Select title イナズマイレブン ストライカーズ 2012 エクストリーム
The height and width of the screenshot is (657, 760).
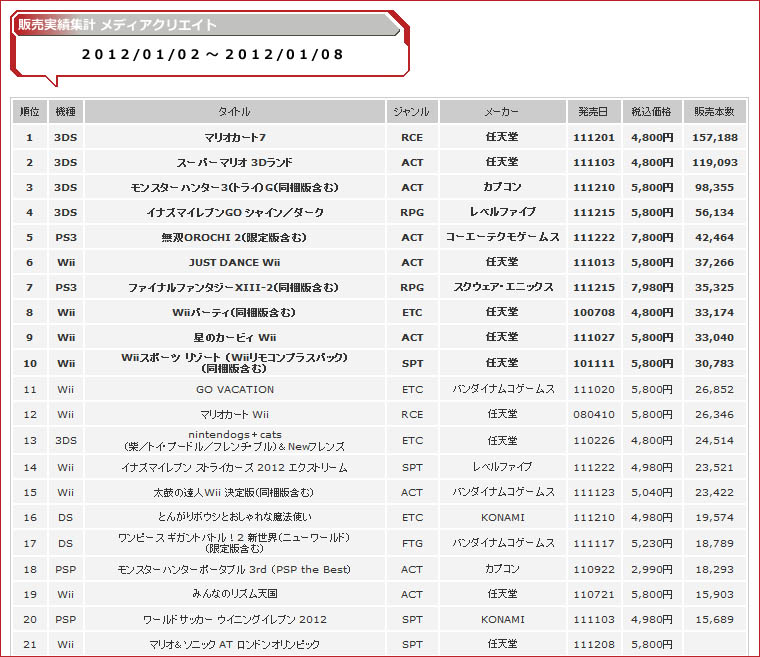(235, 467)
